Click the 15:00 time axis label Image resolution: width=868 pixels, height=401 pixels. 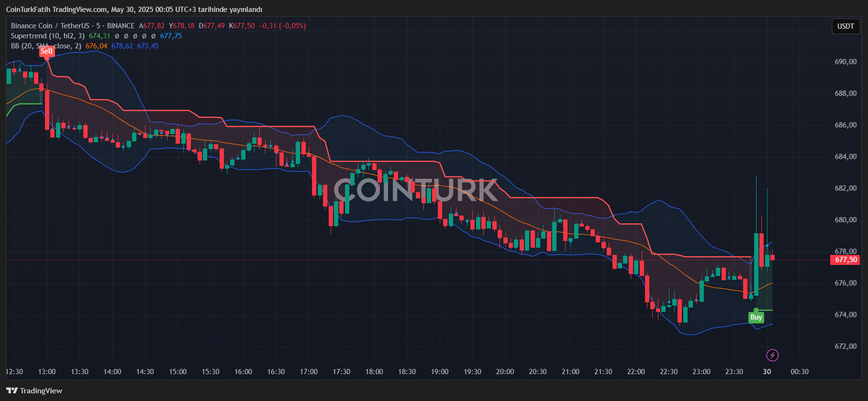point(178,372)
